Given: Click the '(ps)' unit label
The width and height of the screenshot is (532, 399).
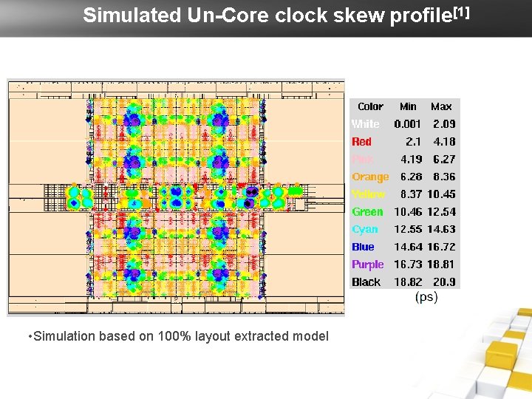Looking at the screenshot, I should 426,297.
